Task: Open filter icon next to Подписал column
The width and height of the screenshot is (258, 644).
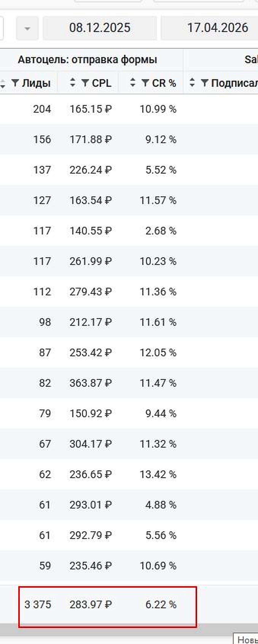Action: click(205, 83)
